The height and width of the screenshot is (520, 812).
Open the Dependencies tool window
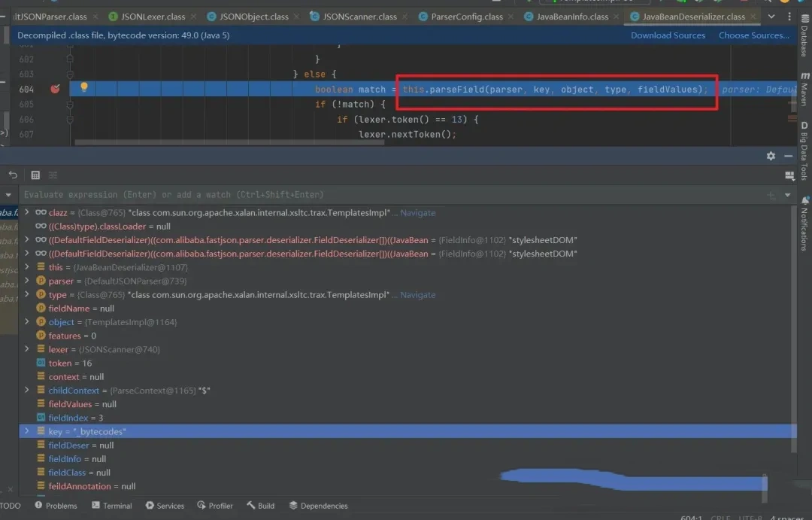click(x=319, y=506)
